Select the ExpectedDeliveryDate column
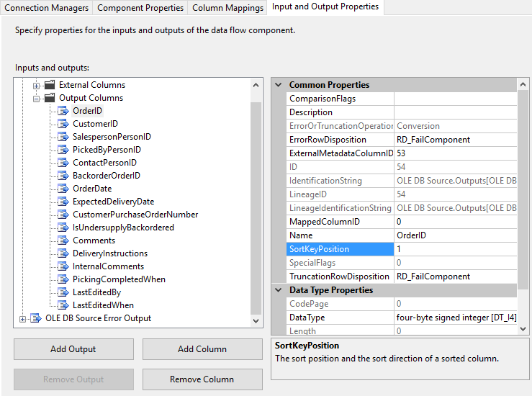 point(113,202)
